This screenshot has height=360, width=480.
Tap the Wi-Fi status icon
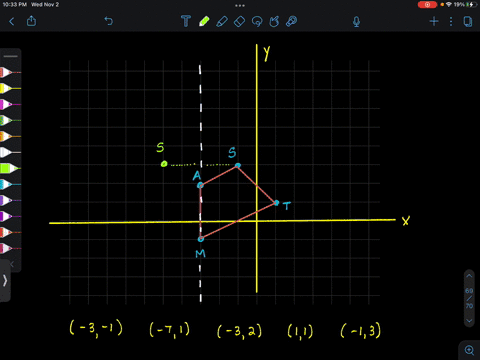coord(449,5)
